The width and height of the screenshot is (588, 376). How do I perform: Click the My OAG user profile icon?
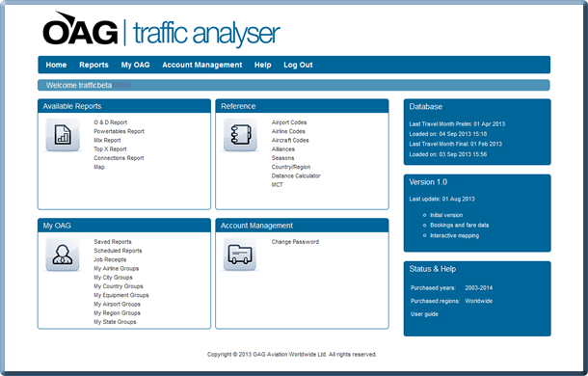63,255
